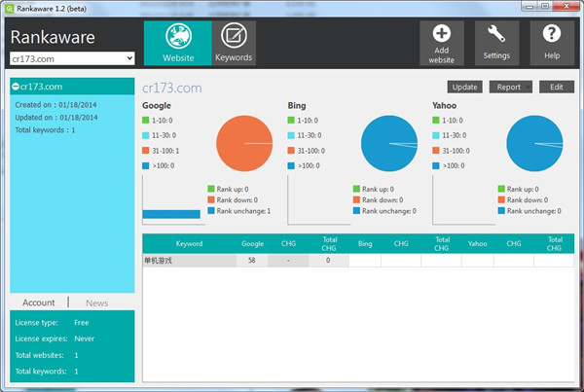This screenshot has width=584, height=392.
Task: Click Bing's blue >100 legend swatch
Action: (x=291, y=165)
